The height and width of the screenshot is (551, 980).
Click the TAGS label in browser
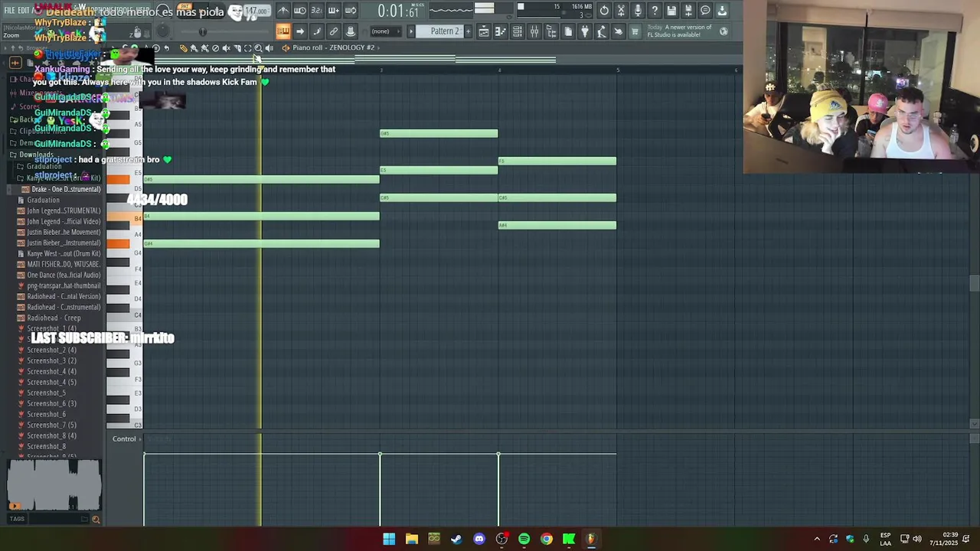pyautogui.click(x=17, y=519)
